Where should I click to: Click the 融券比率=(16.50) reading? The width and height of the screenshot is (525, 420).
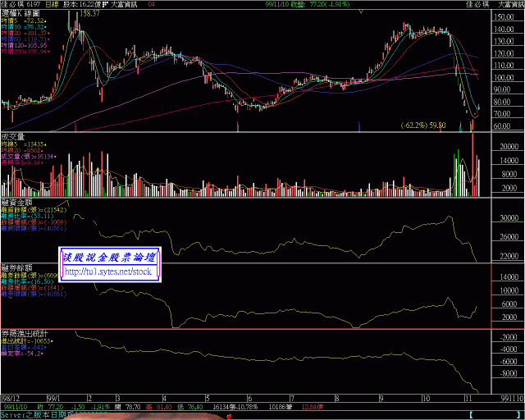pos(27,281)
